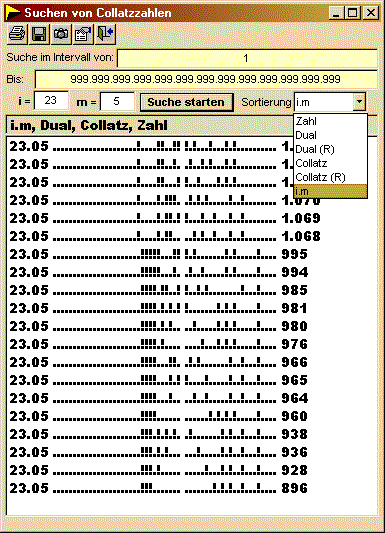
Task: Click the m value field showing 5
Action: 117,101
